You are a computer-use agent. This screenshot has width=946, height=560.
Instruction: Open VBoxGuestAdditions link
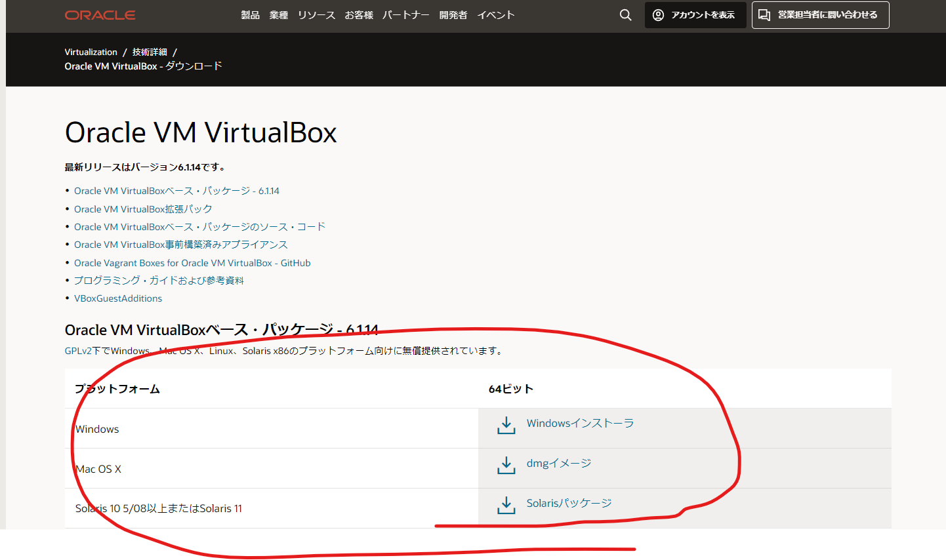click(118, 298)
